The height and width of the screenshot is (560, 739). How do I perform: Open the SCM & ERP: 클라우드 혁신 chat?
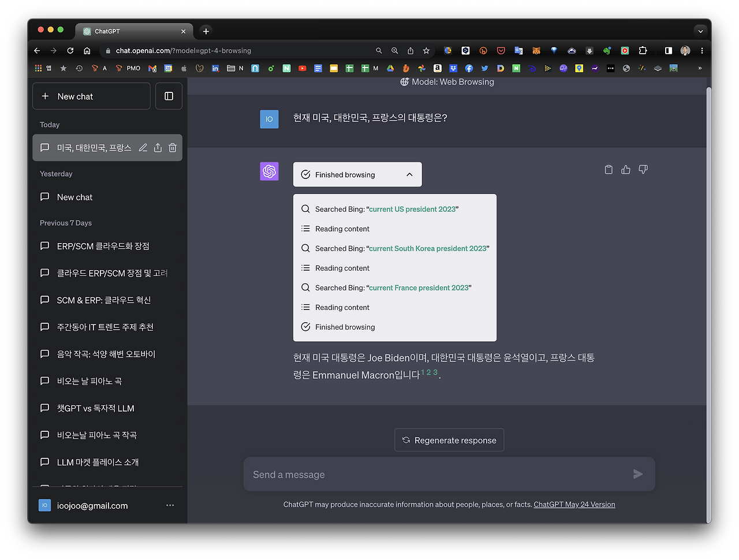click(x=107, y=300)
